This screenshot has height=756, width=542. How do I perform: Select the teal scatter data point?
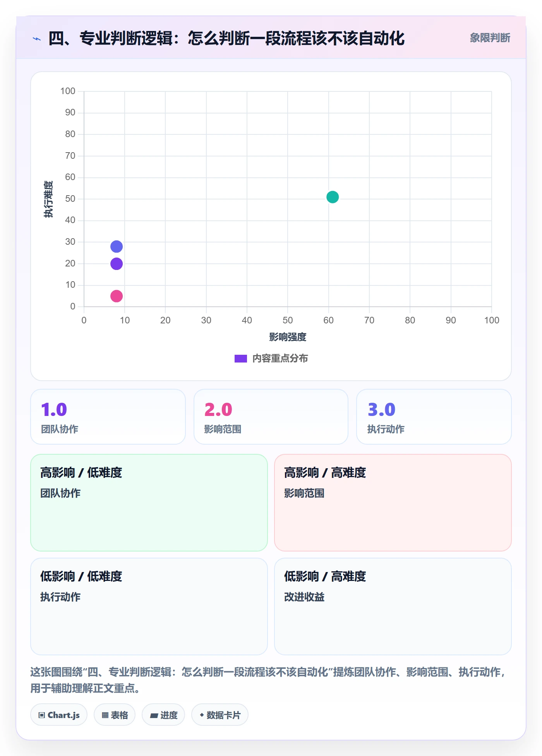(x=333, y=197)
